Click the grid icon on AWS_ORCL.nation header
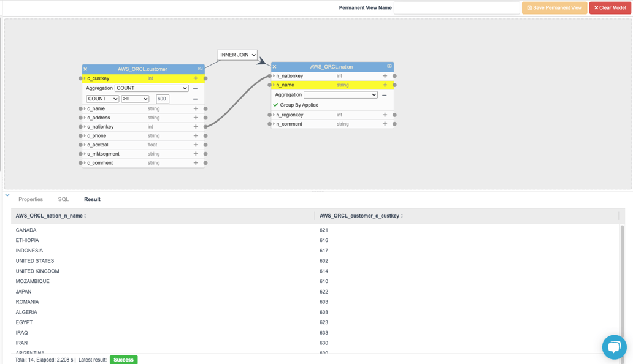633x364 pixels. click(388, 66)
